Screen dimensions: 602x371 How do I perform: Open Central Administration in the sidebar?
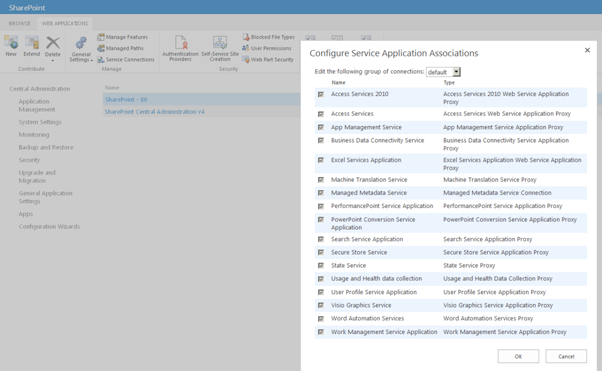pos(40,89)
